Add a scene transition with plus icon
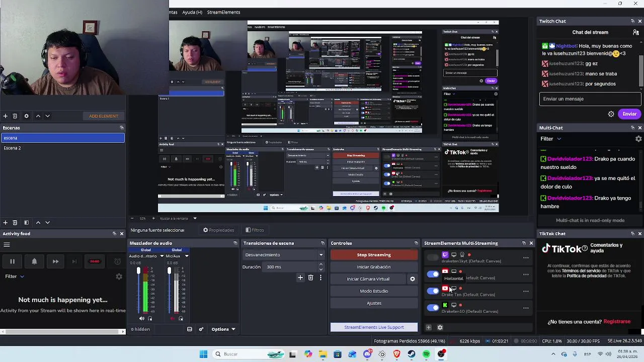Image resolution: width=644 pixels, height=362 pixels. click(300, 278)
